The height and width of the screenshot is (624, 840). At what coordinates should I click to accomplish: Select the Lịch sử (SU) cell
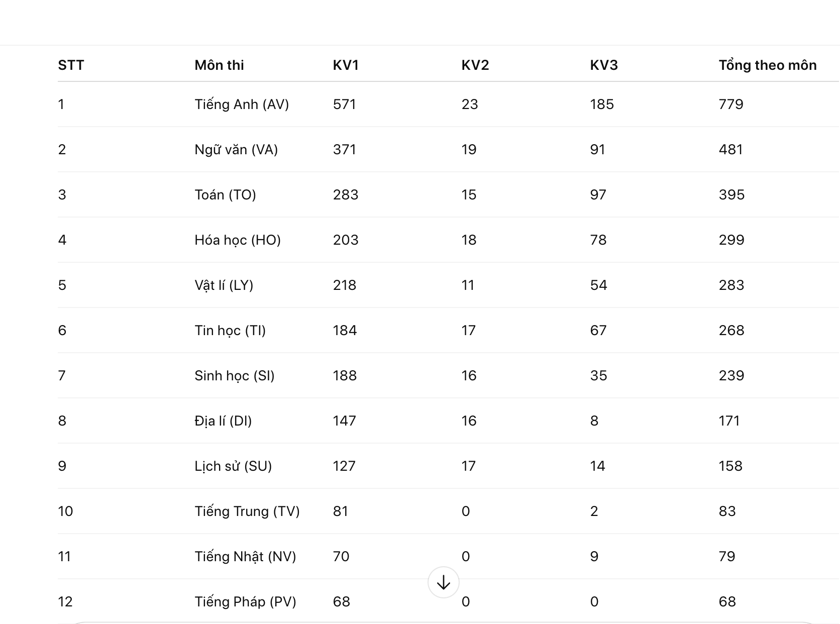(x=233, y=466)
